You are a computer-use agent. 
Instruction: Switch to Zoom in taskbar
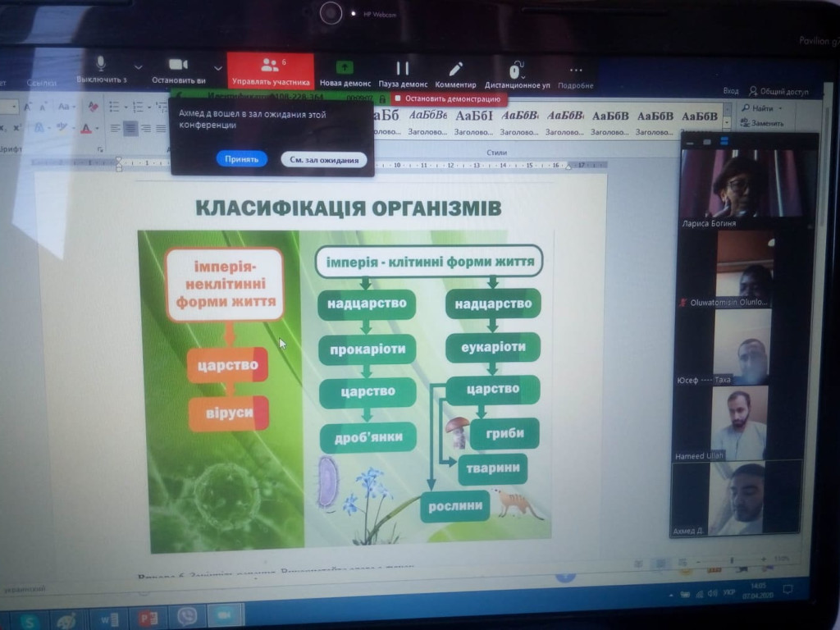[225, 615]
